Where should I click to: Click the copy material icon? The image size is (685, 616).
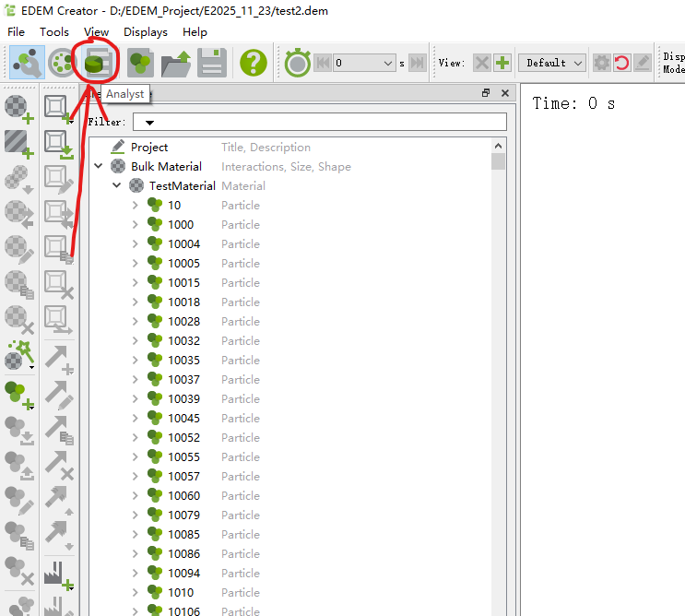[19, 284]
